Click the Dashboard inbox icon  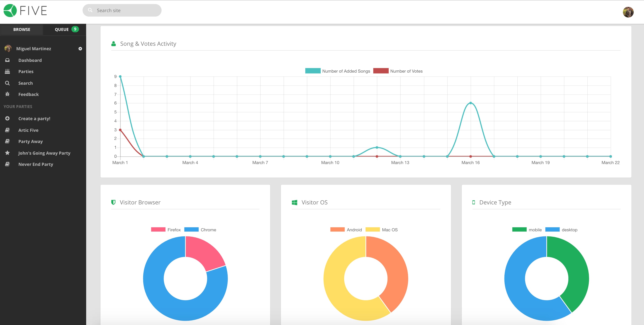tap(7, 60)
